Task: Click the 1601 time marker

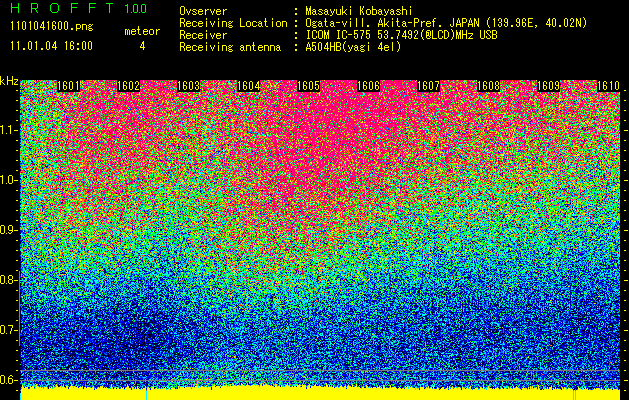Action: click(69, 86)
